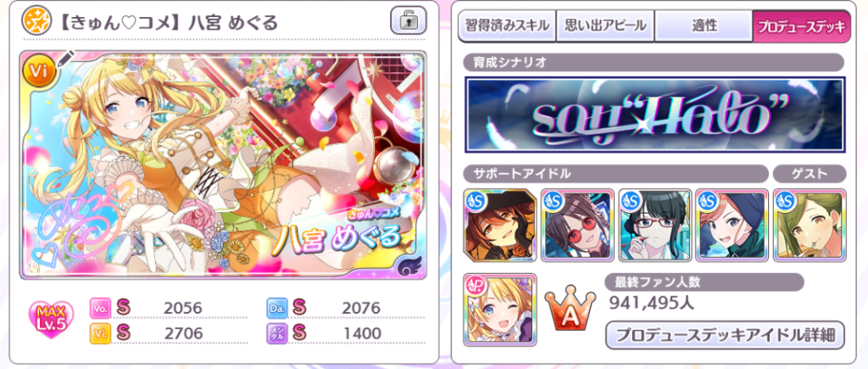Click the winking produce idol icon

point(500,310)
